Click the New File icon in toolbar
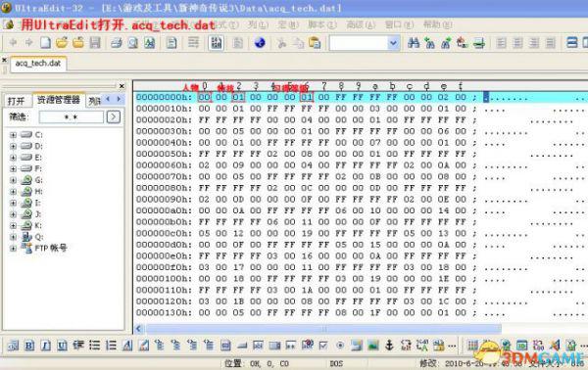 tap(45, 43)
